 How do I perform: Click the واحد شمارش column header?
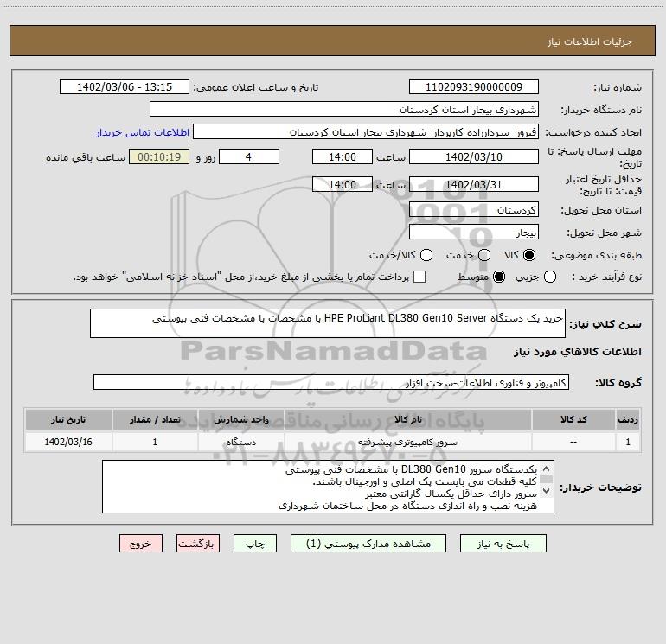240,420
